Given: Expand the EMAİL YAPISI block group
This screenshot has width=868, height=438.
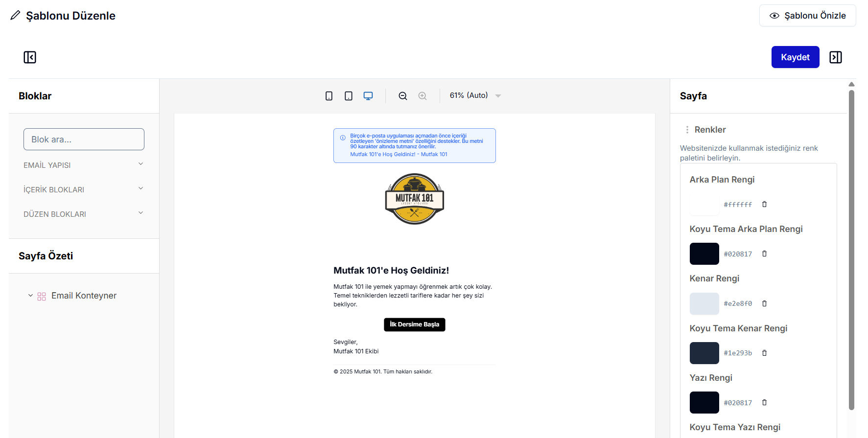Looking at the screenshot, I should [x=84, y=165].
